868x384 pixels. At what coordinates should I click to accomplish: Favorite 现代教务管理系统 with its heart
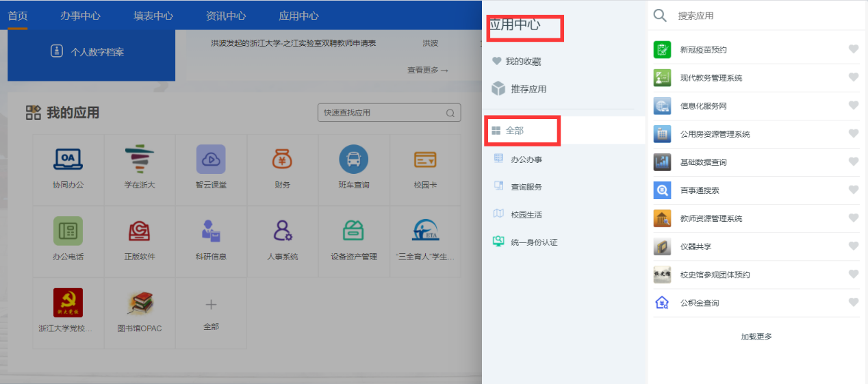[x=853, y=77]
